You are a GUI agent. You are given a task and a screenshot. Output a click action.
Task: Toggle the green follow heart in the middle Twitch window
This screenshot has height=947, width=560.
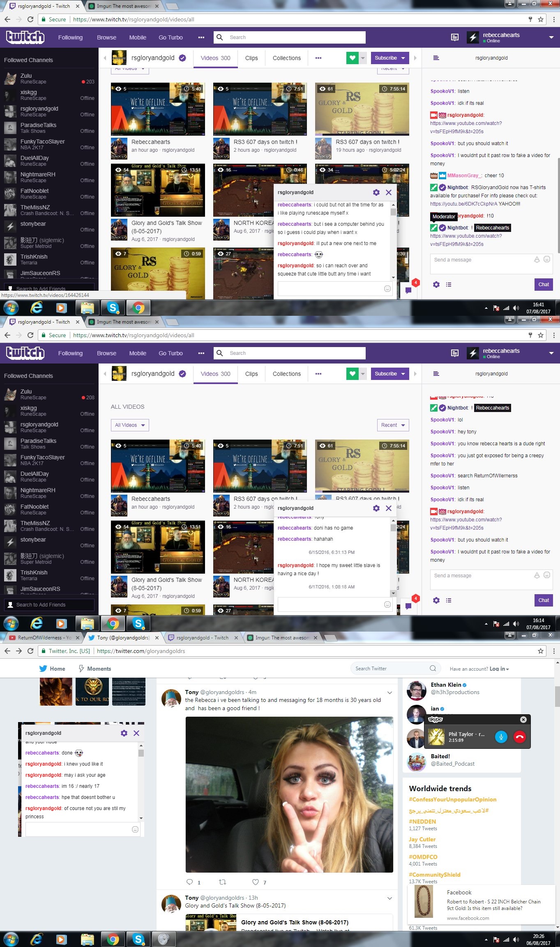352,374
